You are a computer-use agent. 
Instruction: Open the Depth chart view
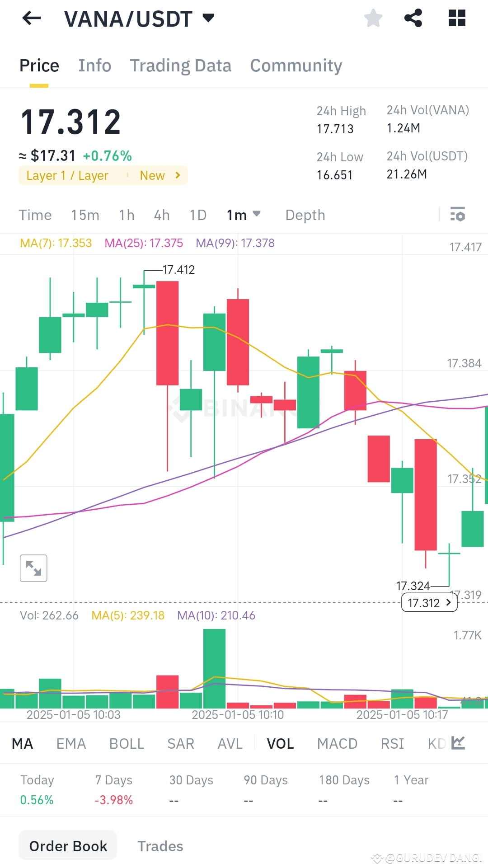coord(305,215)
